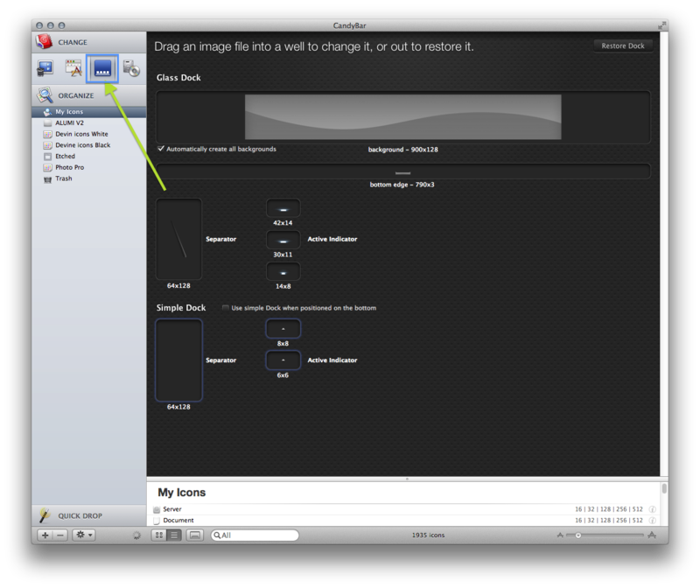The height and width of the screenshot is (588, 700).
Task: Switch to icon grid view
Action: (x=159, y=535)
